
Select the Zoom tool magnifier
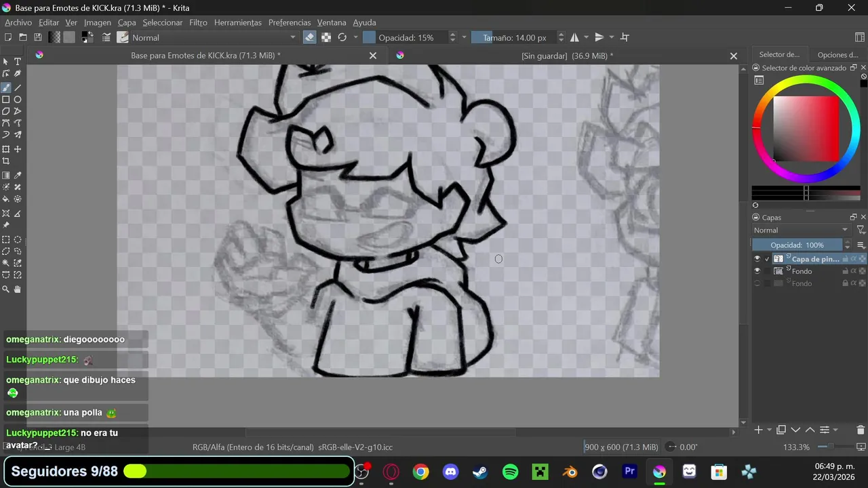tap(6, 289)
